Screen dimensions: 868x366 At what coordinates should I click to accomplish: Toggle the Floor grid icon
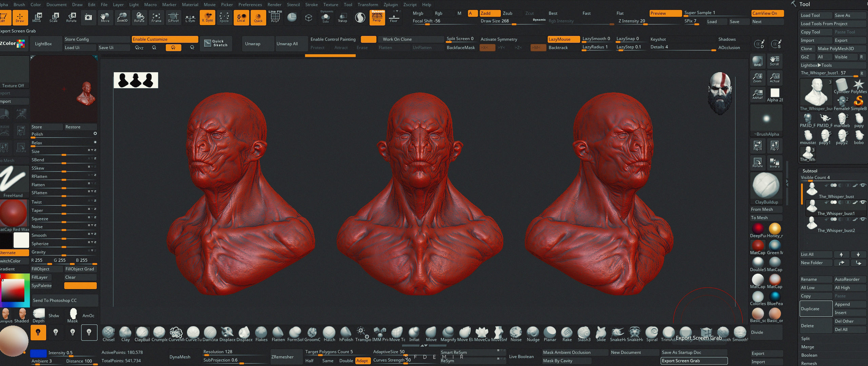pos(394,17)
